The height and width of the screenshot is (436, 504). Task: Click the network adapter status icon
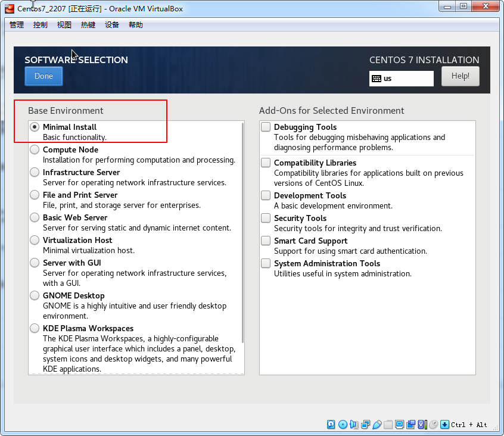click(365, 425)
